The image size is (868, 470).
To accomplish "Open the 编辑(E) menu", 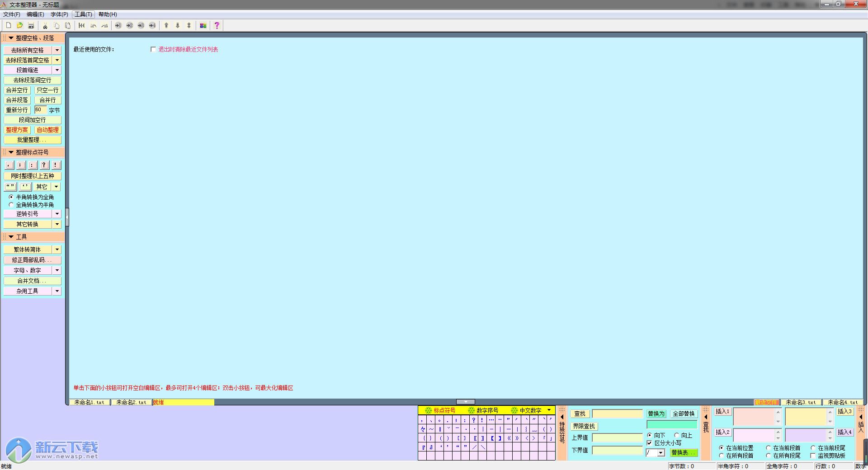I will (35, 14).
